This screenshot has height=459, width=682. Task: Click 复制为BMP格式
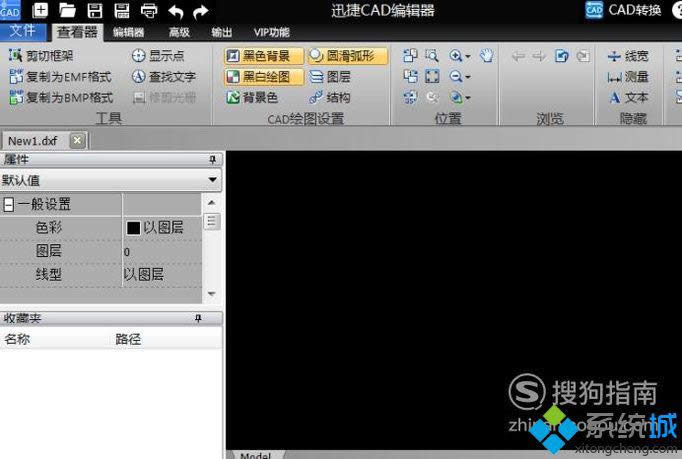click(61, 97)
